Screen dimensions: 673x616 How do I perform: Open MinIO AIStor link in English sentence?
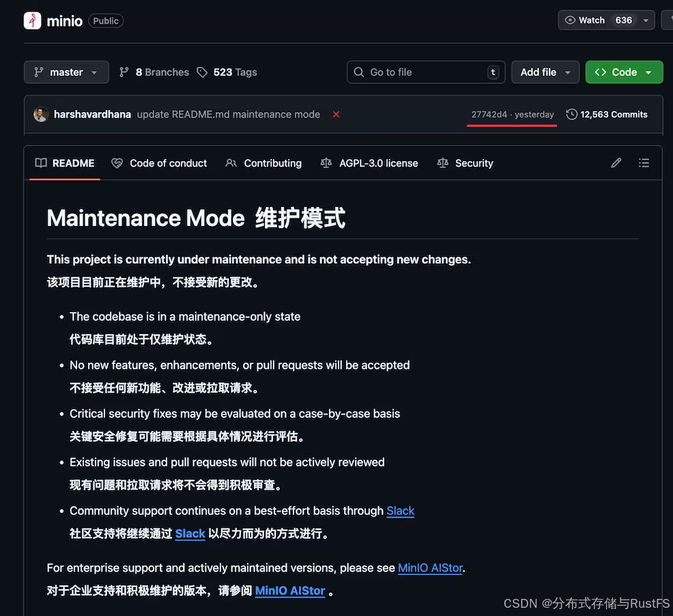(430, 568)
